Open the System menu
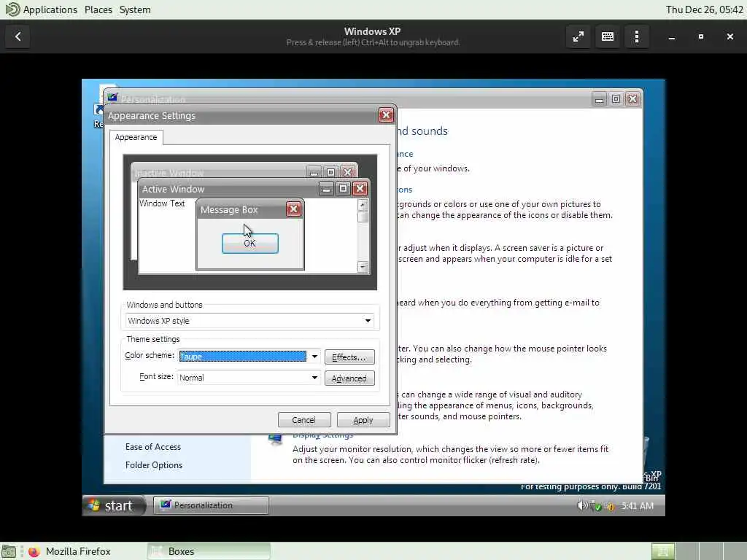Viewport: 747px width, 560px height. point(135,9)
